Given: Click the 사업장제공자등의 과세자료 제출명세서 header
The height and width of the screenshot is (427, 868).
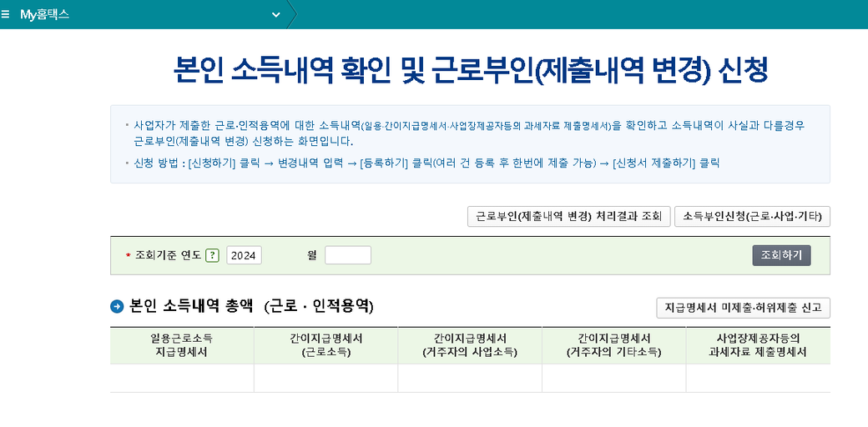Looking at the screenshot, I should [758, 345].
